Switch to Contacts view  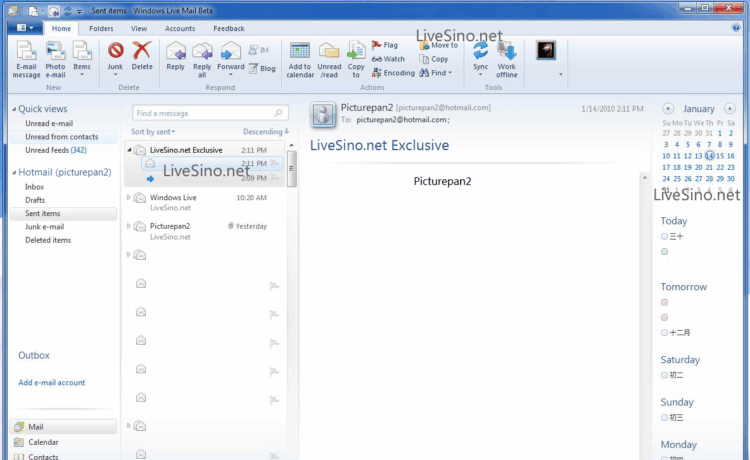coord(36,456)
